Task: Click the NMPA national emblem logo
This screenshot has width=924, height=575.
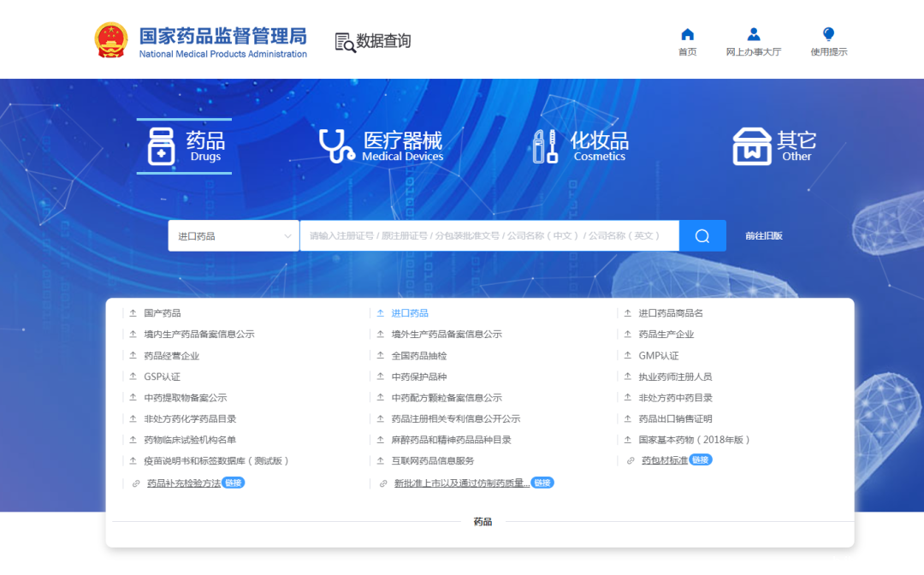Action: [x=110, y=39]
